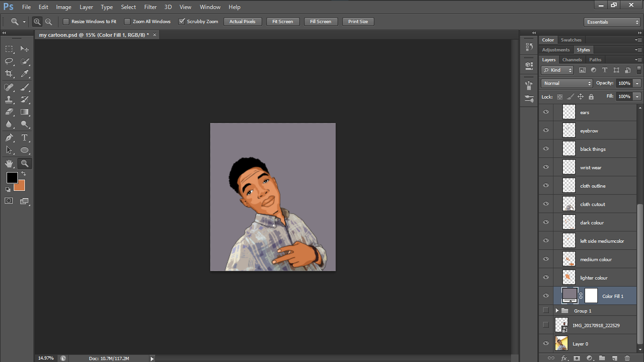Click the Layer 0 thumbnail
644x362 pixels.
pyautogui.click(x=561, y=344)
